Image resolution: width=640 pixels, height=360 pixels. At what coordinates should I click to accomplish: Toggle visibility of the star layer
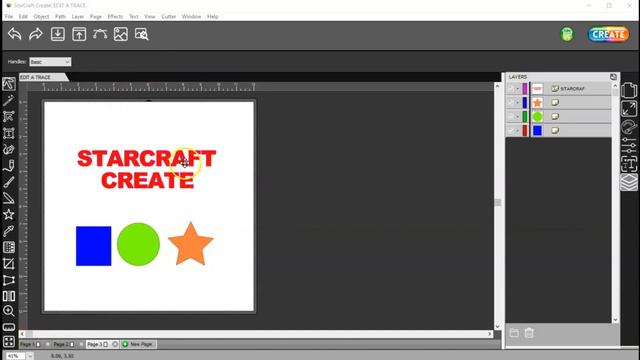pyautogui.click(x=511, y=102)
